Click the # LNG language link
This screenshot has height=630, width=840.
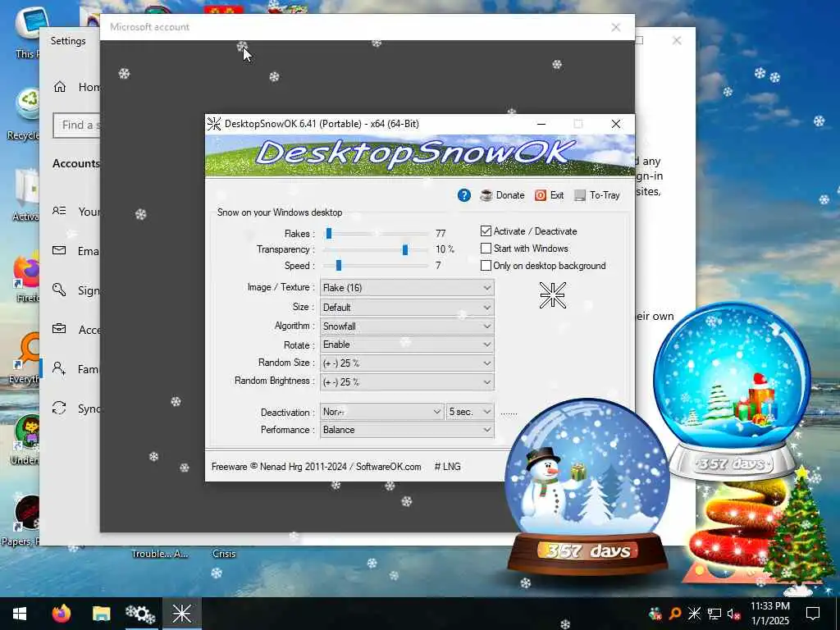point(447,467)
